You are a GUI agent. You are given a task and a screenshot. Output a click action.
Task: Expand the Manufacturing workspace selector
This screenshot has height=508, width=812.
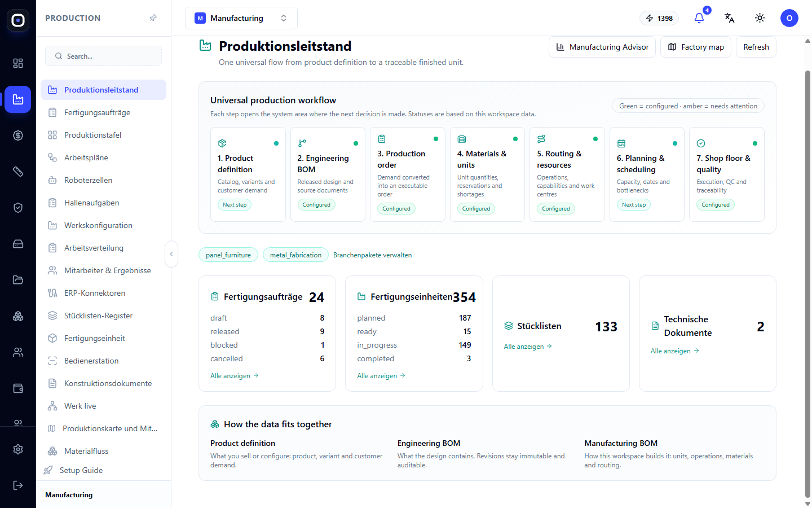point(241,18)
